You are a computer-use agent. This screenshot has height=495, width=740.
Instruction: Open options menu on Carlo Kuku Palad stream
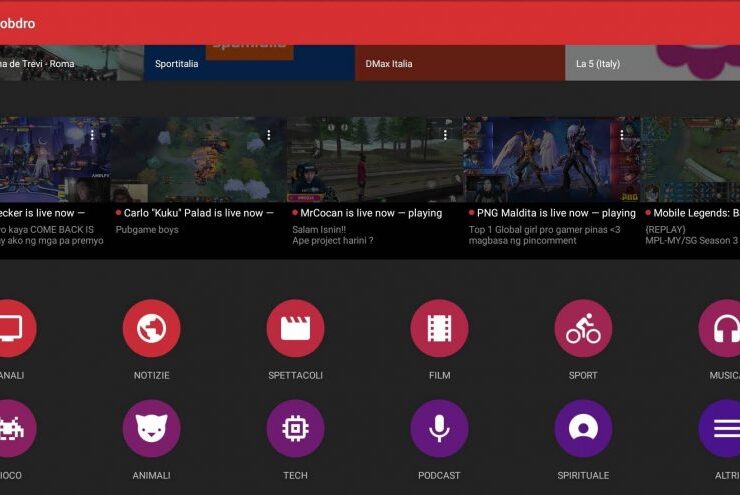coord(269,135)
